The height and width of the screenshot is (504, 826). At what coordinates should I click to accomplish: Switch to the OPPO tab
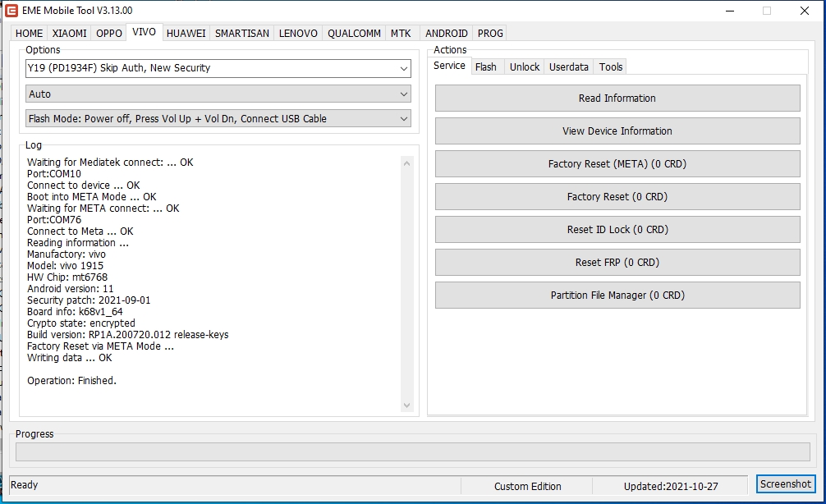point(109,33)
